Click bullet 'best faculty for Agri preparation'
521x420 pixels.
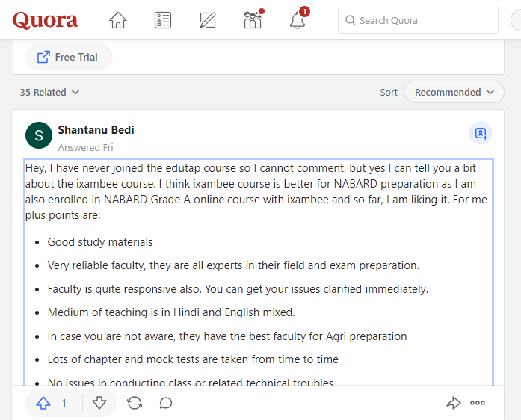pyautogui.click(x=227, y=336)
